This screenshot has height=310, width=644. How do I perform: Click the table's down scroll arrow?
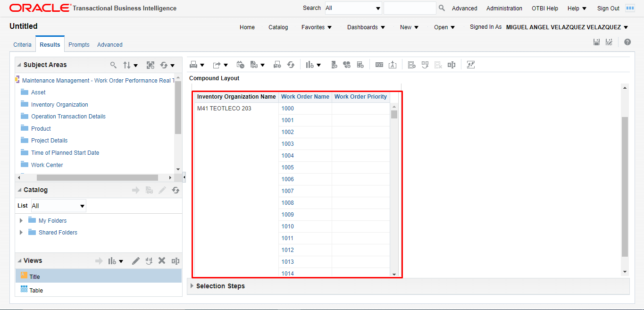(394, 274)
